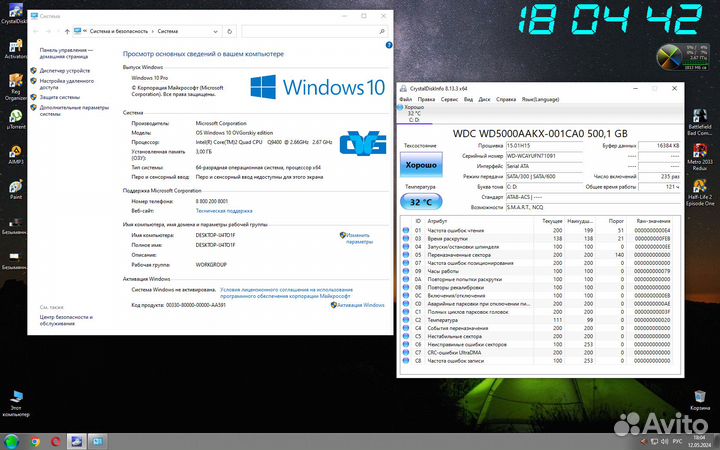Open Диспетчер устройств link
Image resolution: width=720 pixels, height=450 pixels.
coord(64,71)
